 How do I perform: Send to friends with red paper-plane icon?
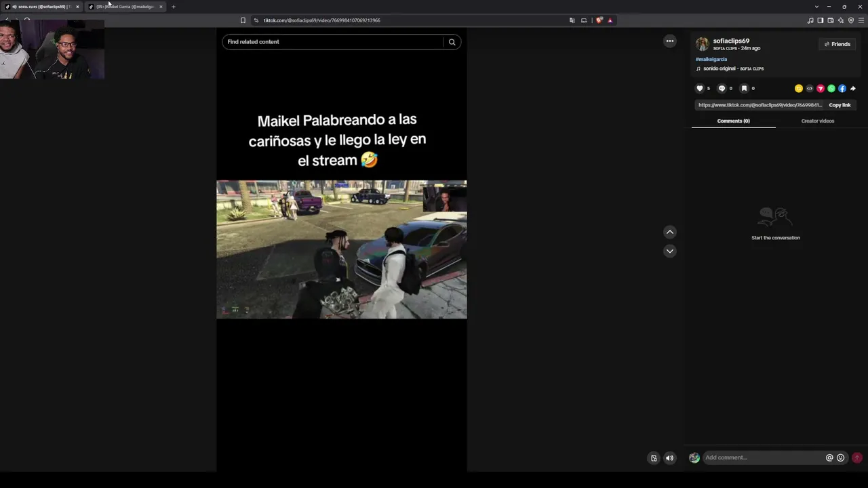(x=821, y=88)
